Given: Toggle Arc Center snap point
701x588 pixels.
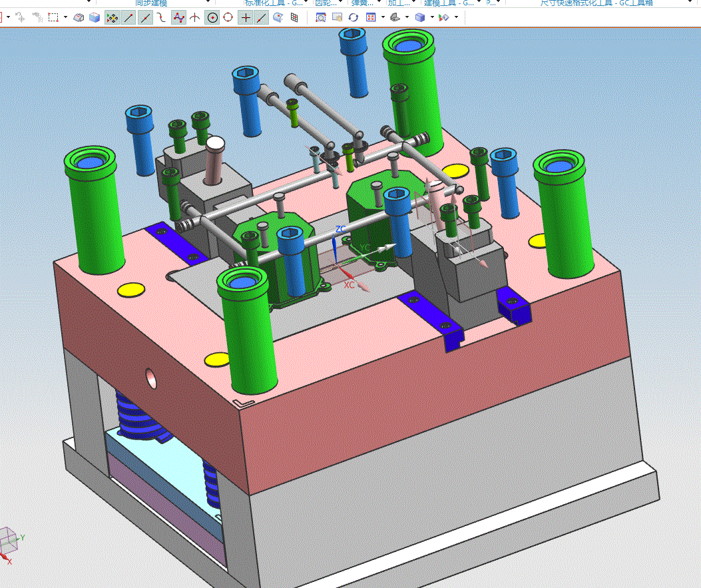Looking at the screenshot, I should click(212, 18).
